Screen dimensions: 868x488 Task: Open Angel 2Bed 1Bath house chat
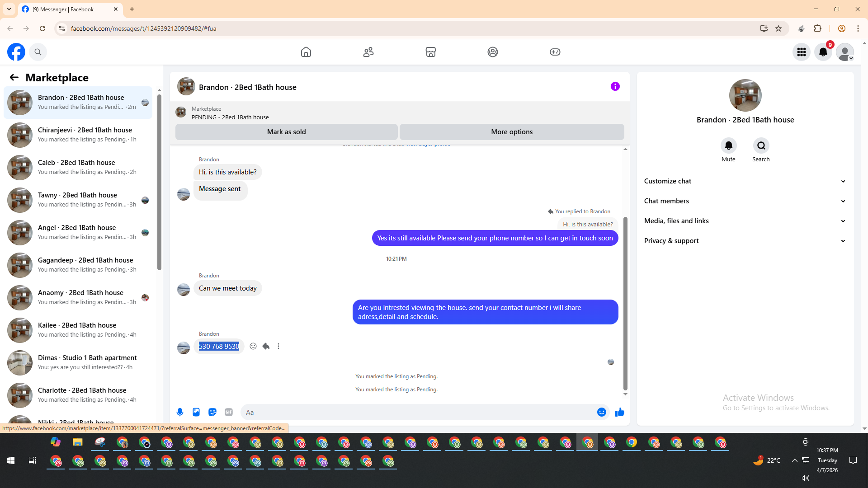coord(78,233)
